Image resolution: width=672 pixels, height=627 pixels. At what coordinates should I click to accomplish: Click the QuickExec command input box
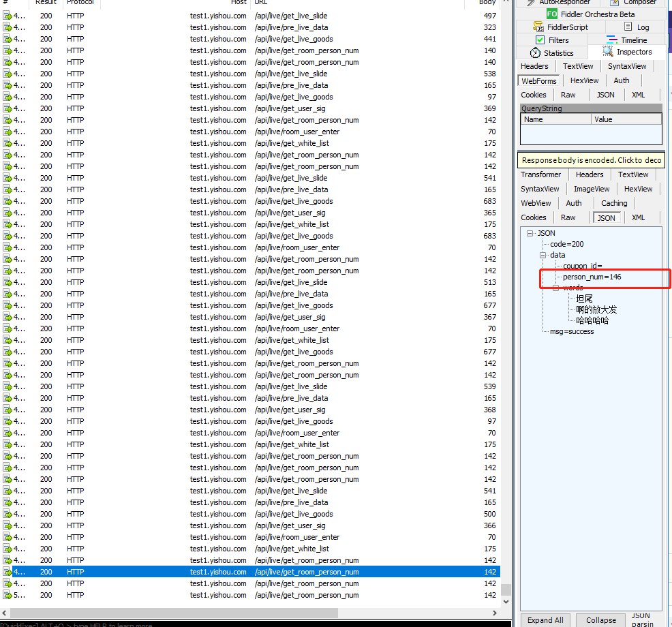click(x=256, y=624)
